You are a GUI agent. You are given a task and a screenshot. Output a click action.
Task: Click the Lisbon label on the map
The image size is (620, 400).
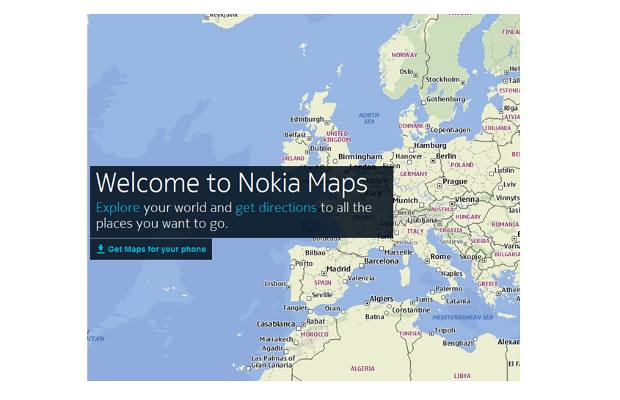275,283
